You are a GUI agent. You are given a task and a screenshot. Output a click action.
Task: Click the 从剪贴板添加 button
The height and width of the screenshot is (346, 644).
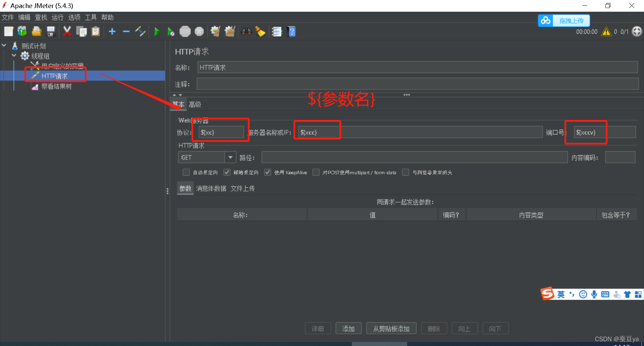pos(391,329)
